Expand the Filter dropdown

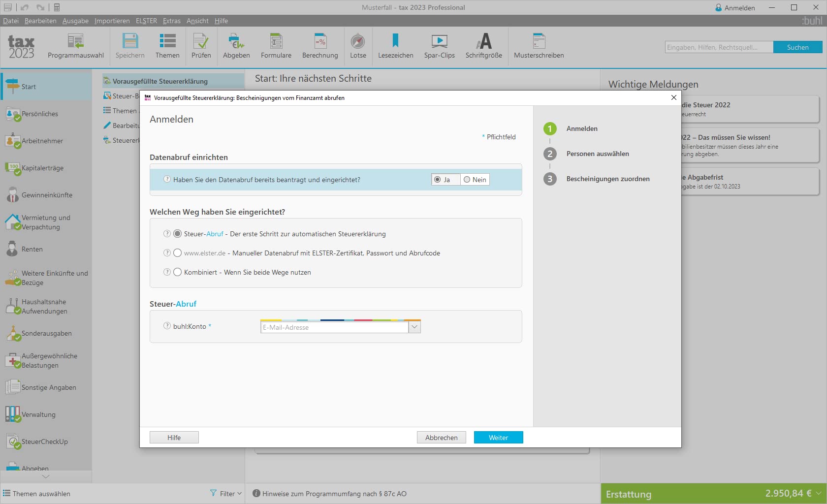pyautogui.click(x=226, y=493)
